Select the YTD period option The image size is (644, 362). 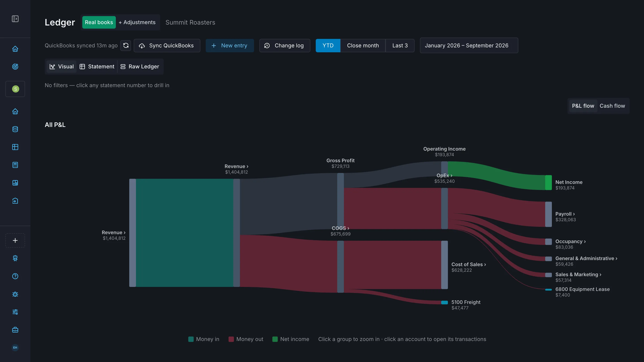328,45
